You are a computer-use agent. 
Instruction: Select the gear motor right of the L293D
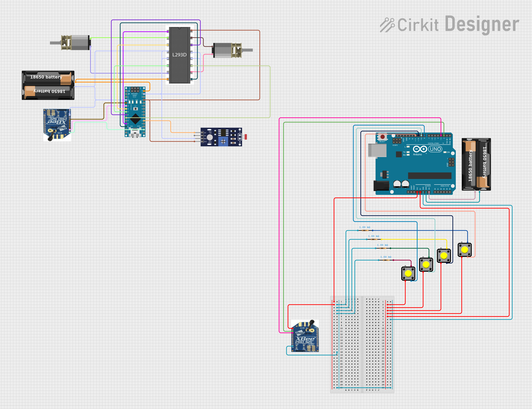pos(232,50)
